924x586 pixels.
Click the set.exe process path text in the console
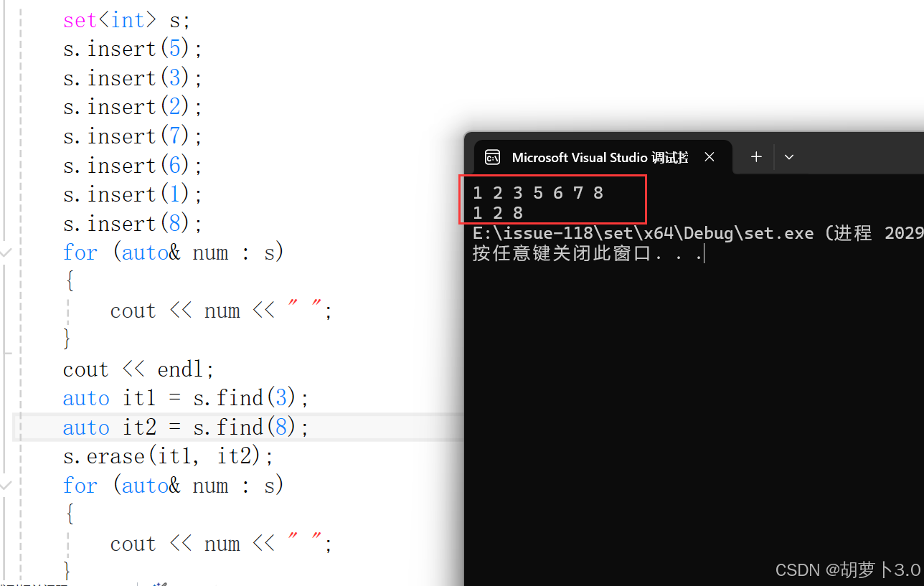click(642, 232)
